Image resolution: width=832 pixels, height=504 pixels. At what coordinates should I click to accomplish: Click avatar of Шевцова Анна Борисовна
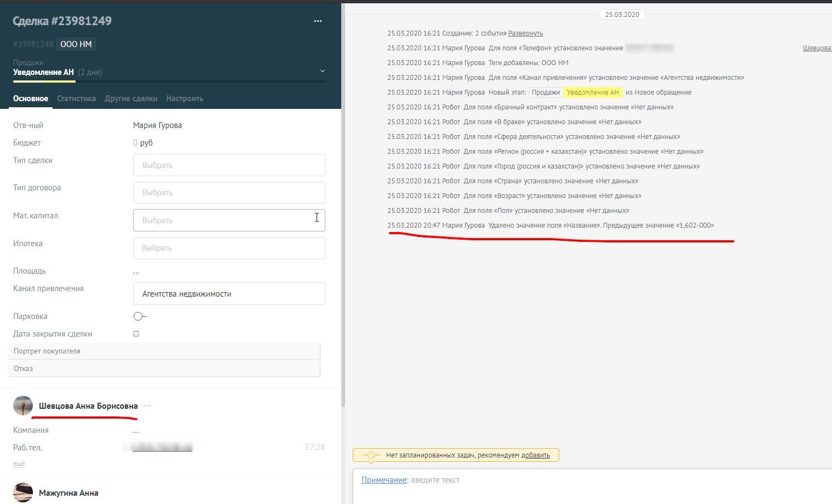23,405
